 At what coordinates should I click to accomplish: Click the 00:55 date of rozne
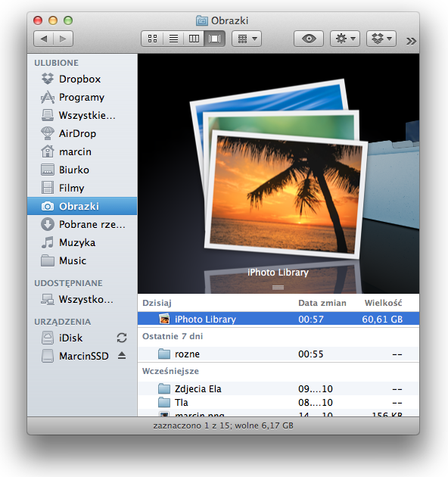click(310, 354)
